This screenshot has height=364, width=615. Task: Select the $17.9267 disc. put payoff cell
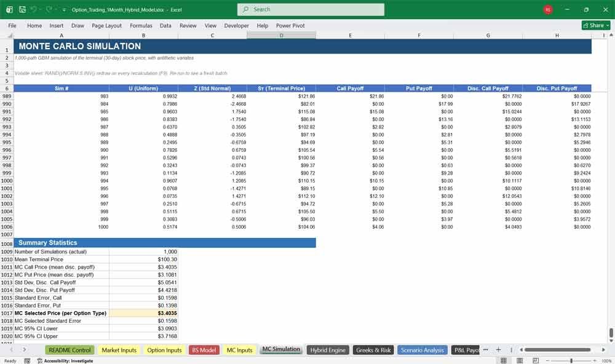557,104
